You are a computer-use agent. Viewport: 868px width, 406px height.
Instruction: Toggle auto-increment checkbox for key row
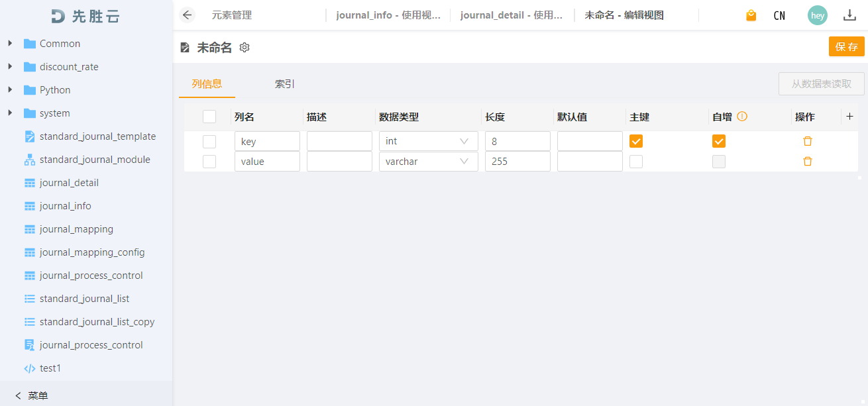point(719,141)
